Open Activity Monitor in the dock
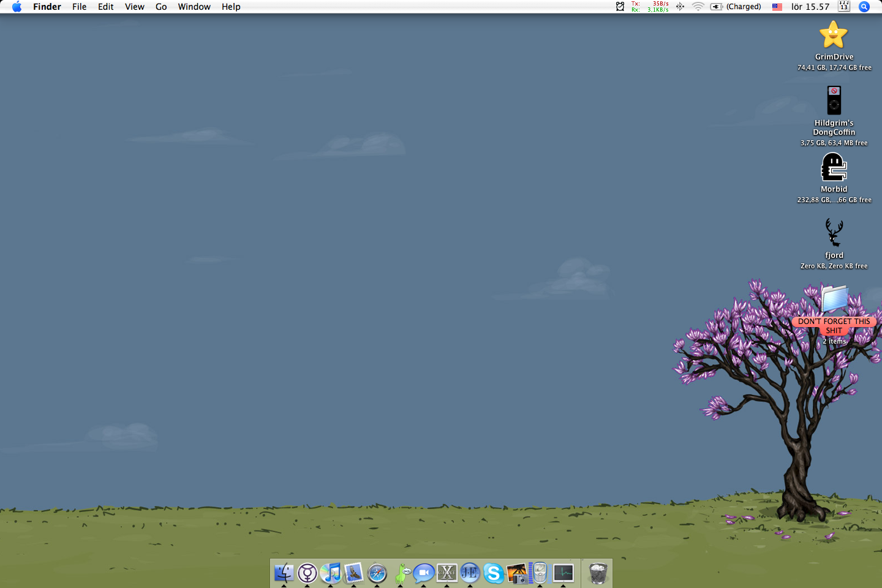 coord(563,573)
